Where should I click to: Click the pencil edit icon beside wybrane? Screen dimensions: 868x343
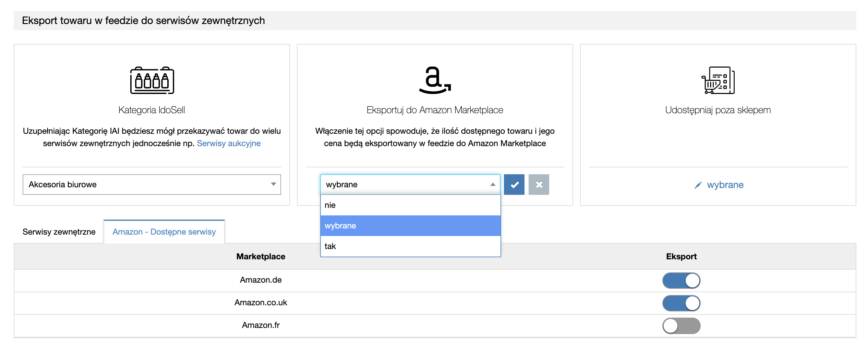point(698,185)
